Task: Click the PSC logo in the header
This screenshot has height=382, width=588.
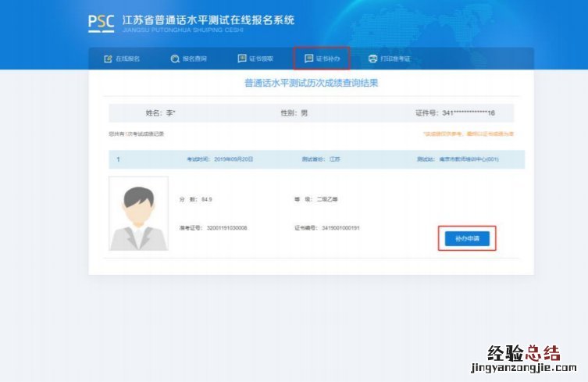Action: tap(102, 23)
